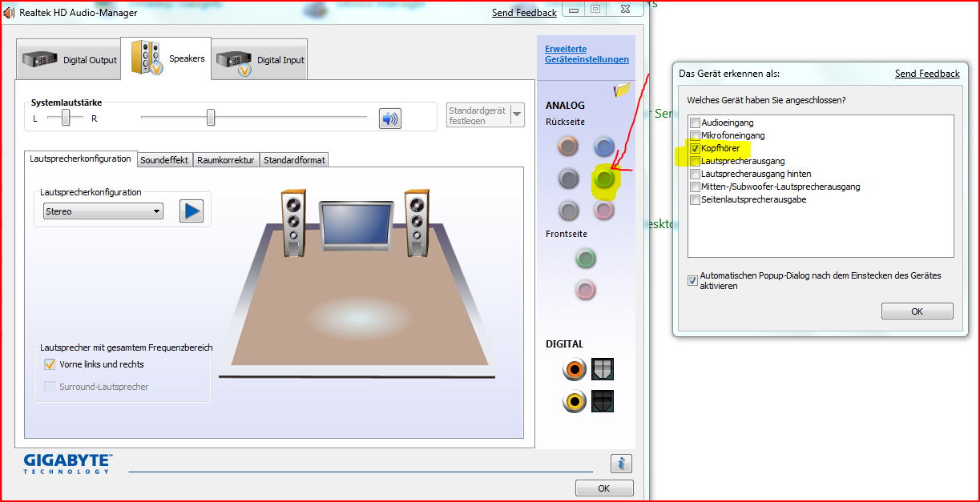This screenshot has height=502, width=980.
Task: Click the highlighted green rear jack
Action: pos(604,178)
